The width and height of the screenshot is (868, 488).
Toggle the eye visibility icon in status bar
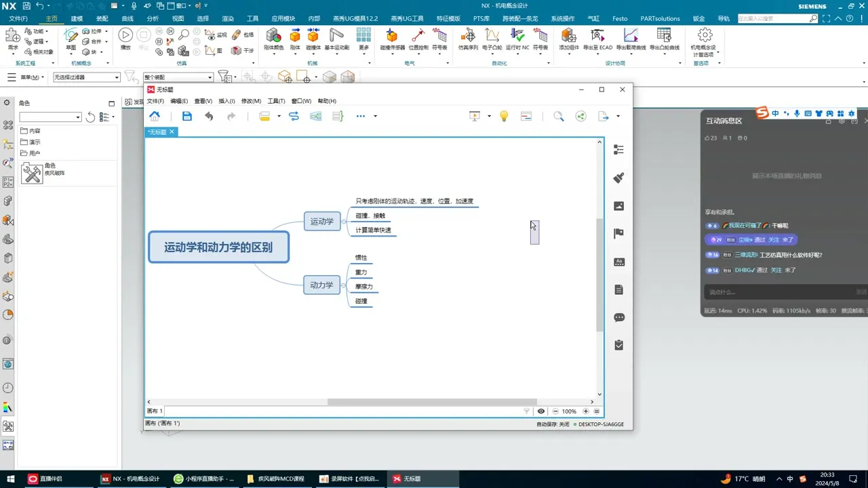coord(541,411)
